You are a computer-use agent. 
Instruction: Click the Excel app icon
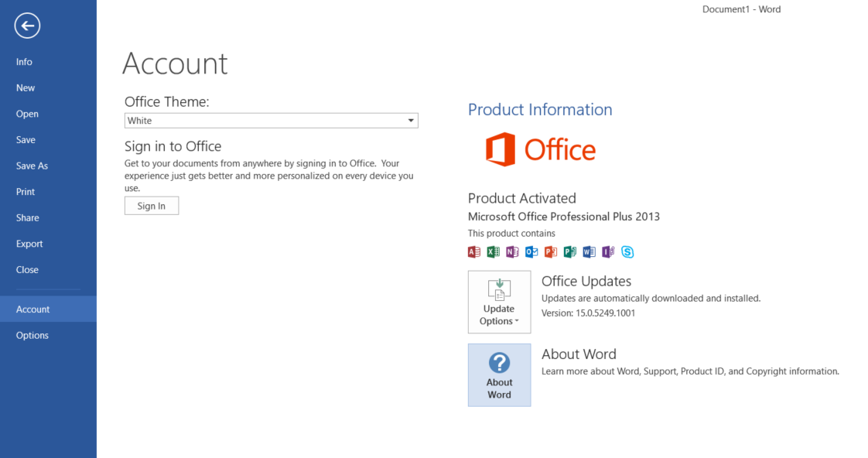point(494,252)
